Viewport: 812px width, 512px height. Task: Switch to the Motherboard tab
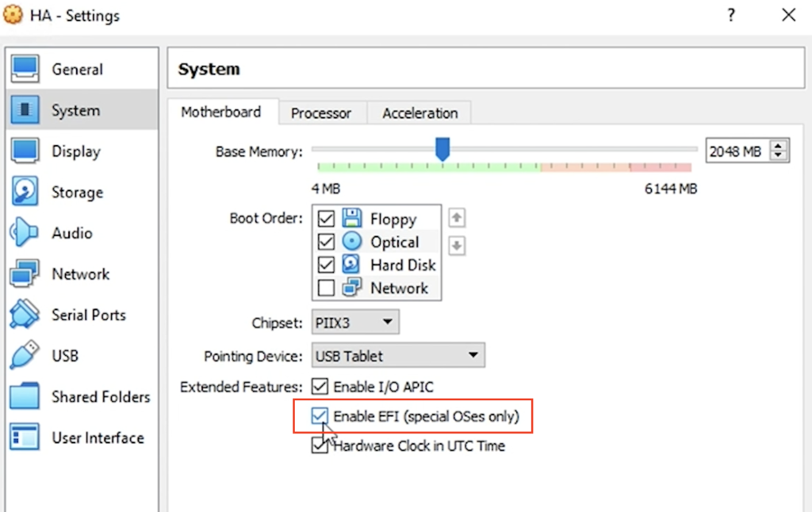pos(221,113)
